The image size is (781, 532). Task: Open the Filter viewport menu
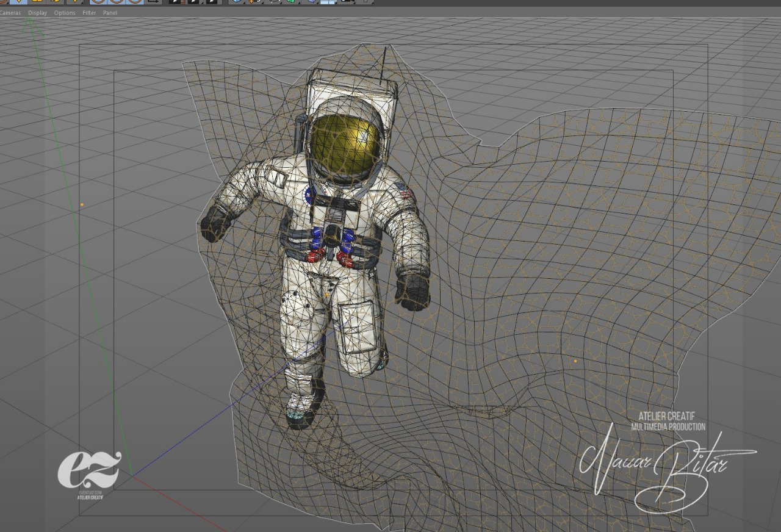click(x=89, y=13)
